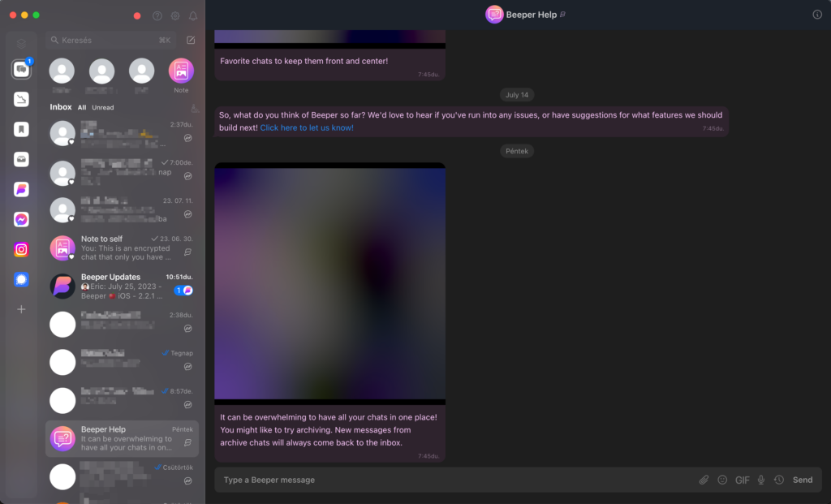This screenshot has height=504, width=831.
Task: Open the chat row marked Tegnap
Action: pos(122,363)
